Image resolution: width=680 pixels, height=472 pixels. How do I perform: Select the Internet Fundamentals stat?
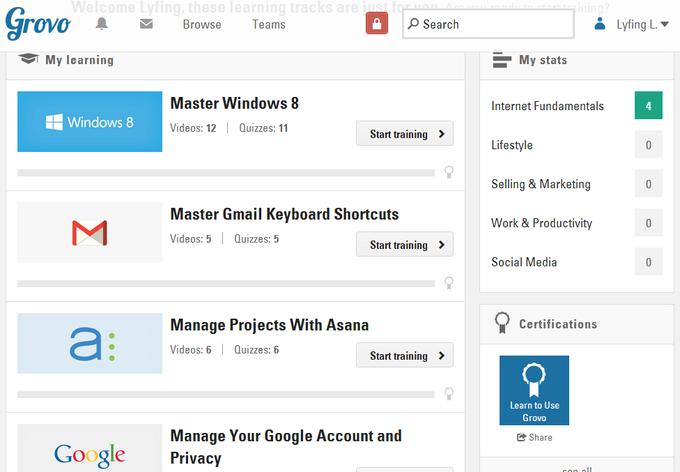[547, 106]
